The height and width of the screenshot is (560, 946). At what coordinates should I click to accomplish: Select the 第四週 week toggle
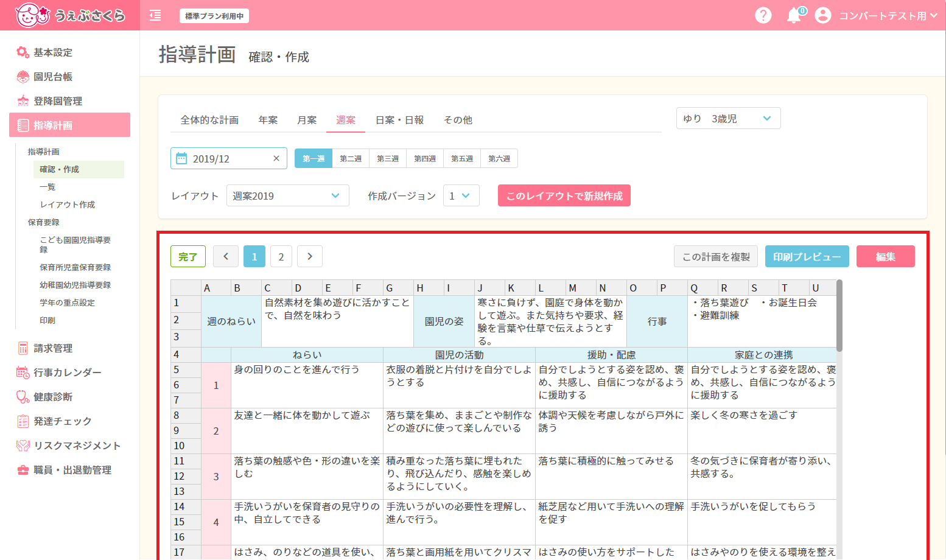tap(425, 158)
